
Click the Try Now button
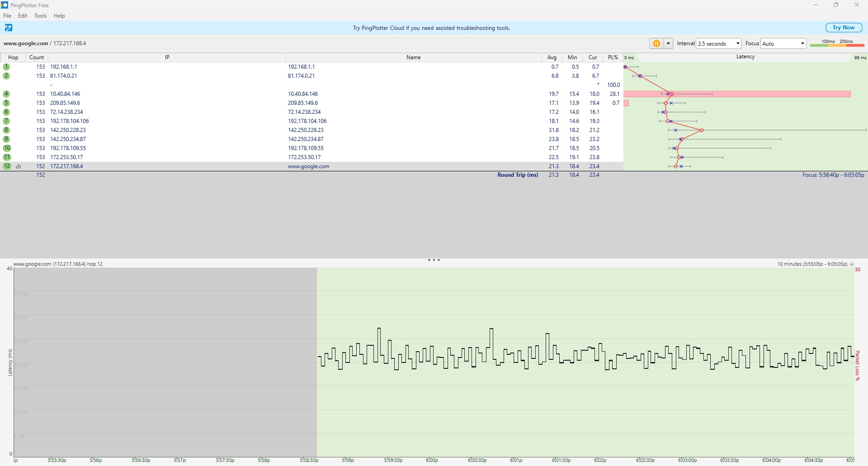pos(844,28)
